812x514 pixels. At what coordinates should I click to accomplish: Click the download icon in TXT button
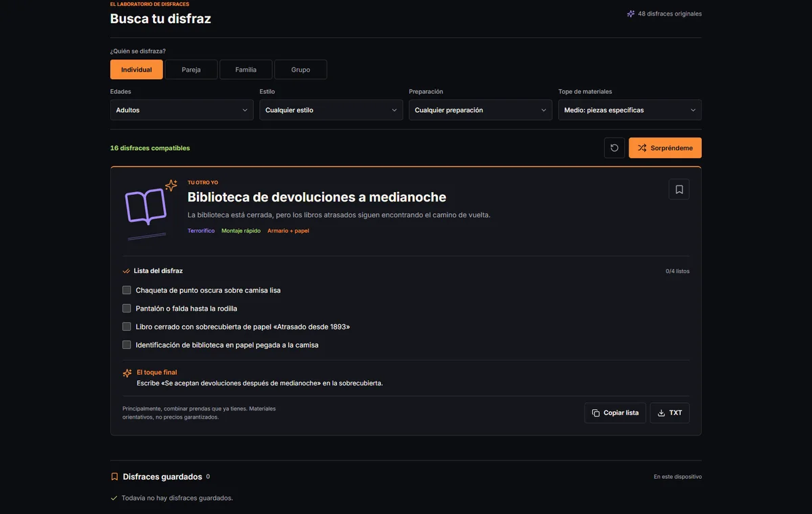(661, 413)
